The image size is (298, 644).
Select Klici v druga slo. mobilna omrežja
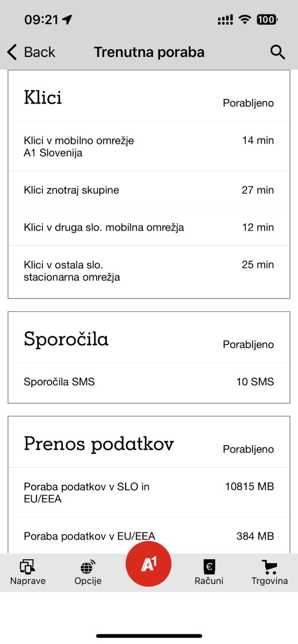(x=149, y=227)
